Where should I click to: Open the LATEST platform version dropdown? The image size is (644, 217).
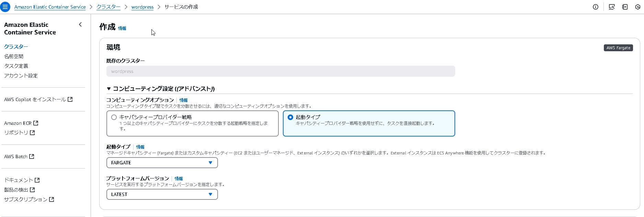coord(162,194)
